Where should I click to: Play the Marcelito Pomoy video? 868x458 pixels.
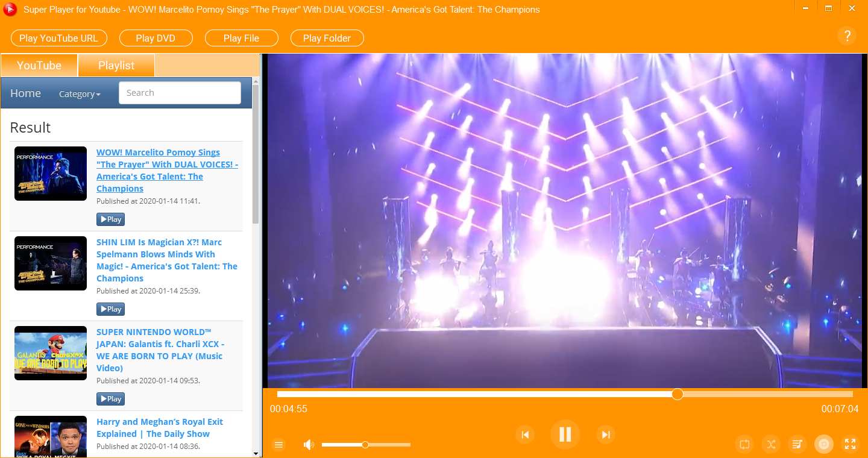(110, 219)
